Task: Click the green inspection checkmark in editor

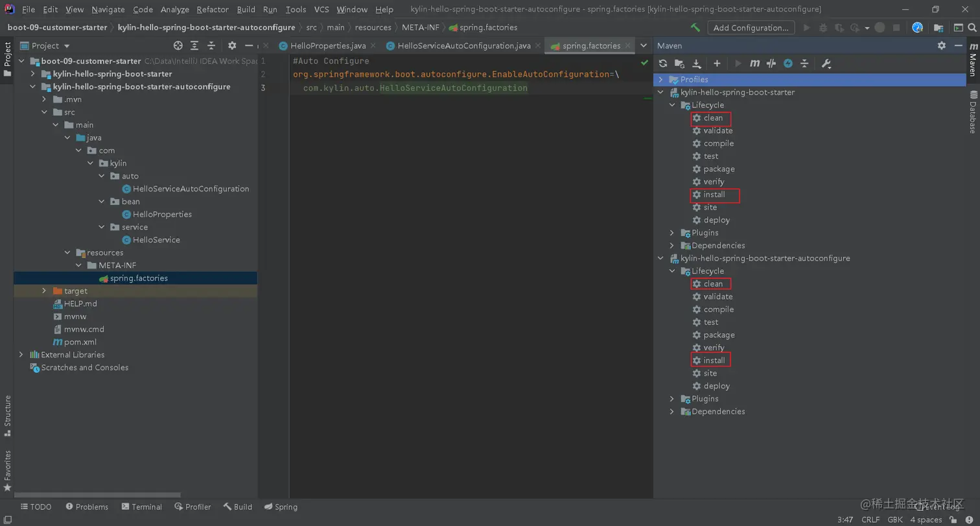Action: [644, 62]
